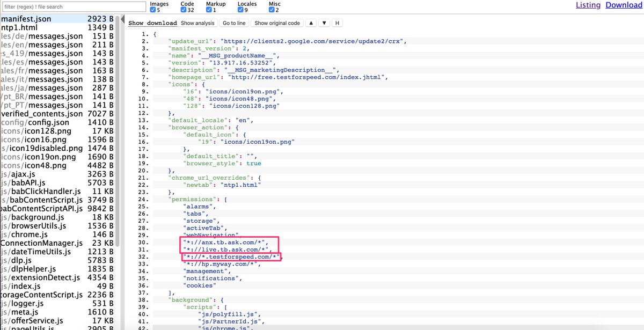Open js/babClickHandler.js file
This screenshot has width=644, height=330.
57,191
